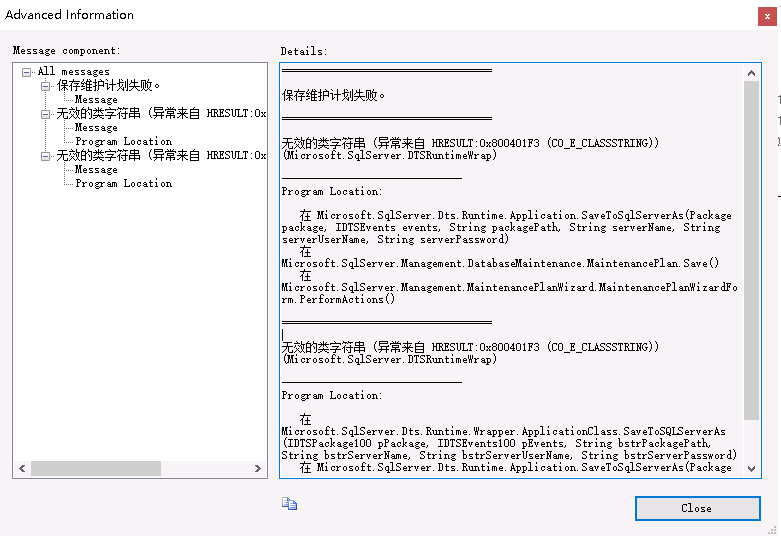Select the first Program Location item
Viewport: 781px width, 536px height.
pyautogui.click(x=123, y=142)
